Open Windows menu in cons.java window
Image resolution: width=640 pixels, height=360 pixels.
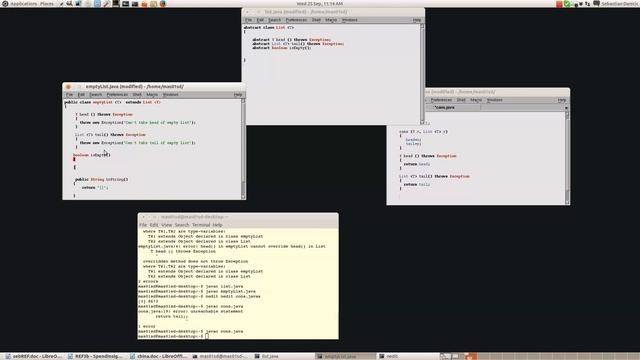[x=495, y=100]
